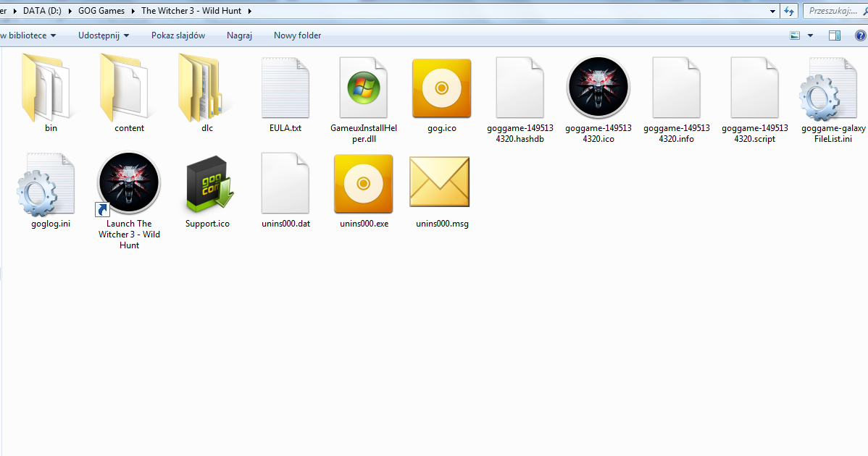Image resolution: width=868 pixels, height=456 pixels.
Task: Toggle the preview pane icon
Action: [834, 35]
